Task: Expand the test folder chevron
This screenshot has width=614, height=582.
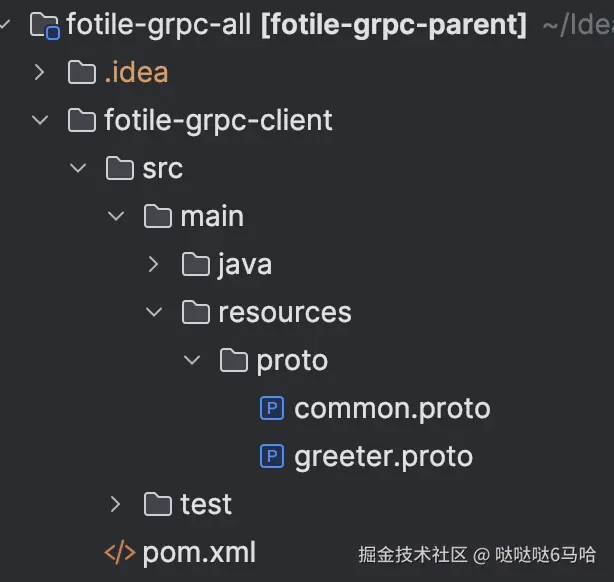Action: pyautogui.click(x=116, y=504)
